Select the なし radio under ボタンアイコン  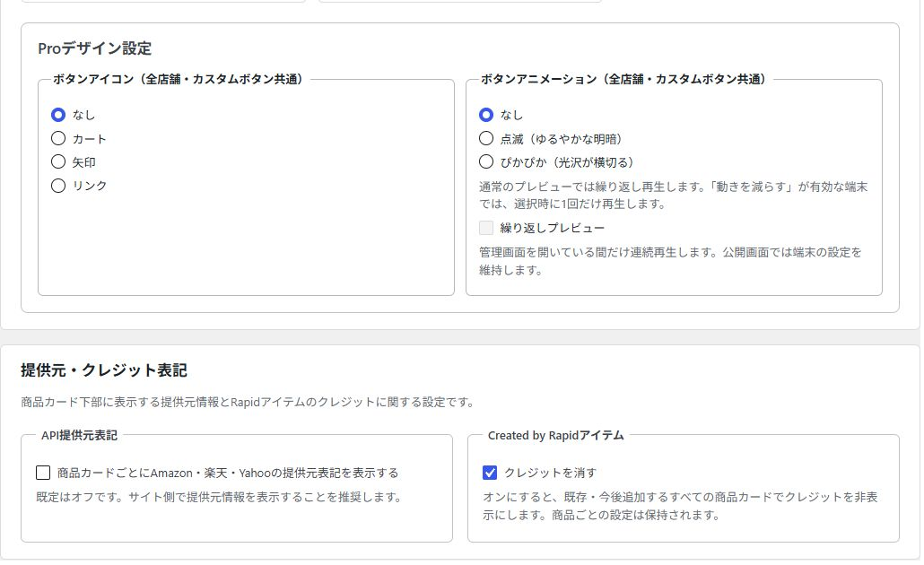(x=57, y=115)
